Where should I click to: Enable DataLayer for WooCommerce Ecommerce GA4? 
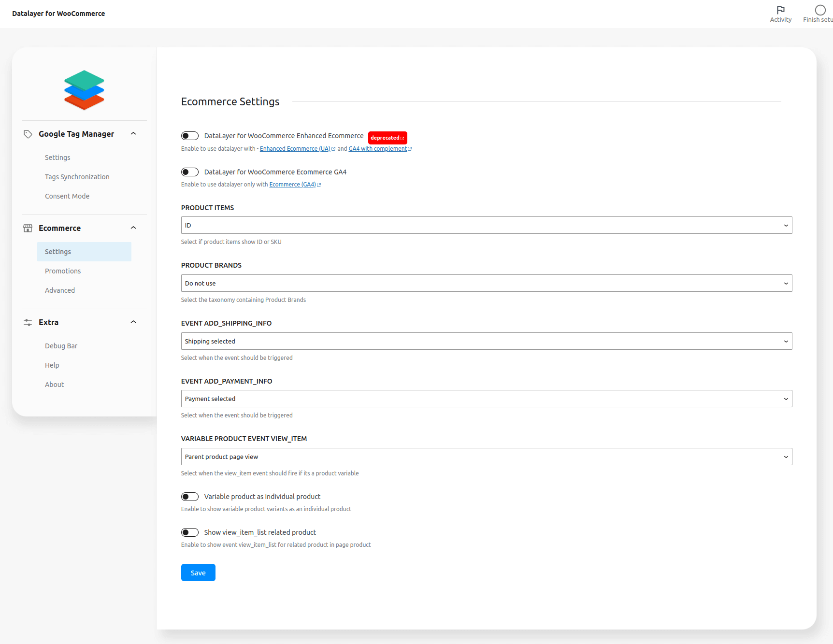[190, 172]
